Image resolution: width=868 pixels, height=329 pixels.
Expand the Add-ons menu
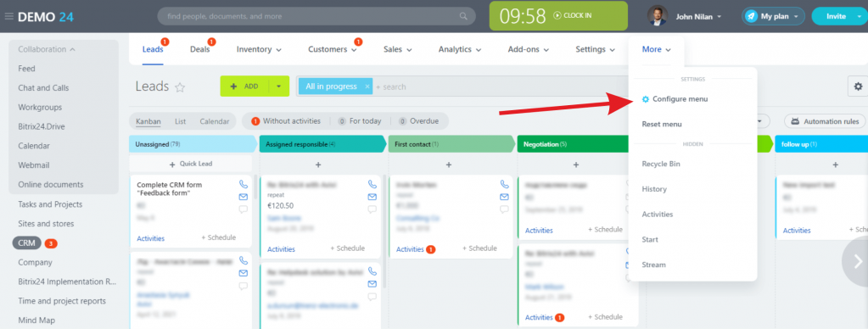coord(528,49)
